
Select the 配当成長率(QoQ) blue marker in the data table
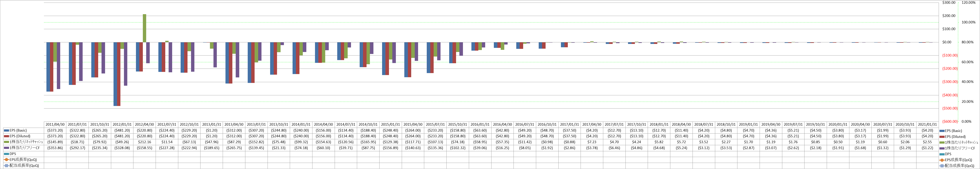(x=6, y=166)
